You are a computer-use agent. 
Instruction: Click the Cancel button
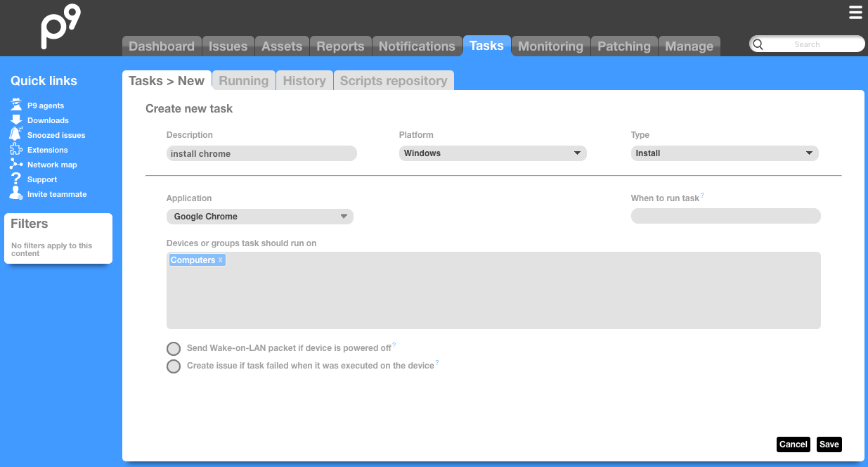[793, 444]
